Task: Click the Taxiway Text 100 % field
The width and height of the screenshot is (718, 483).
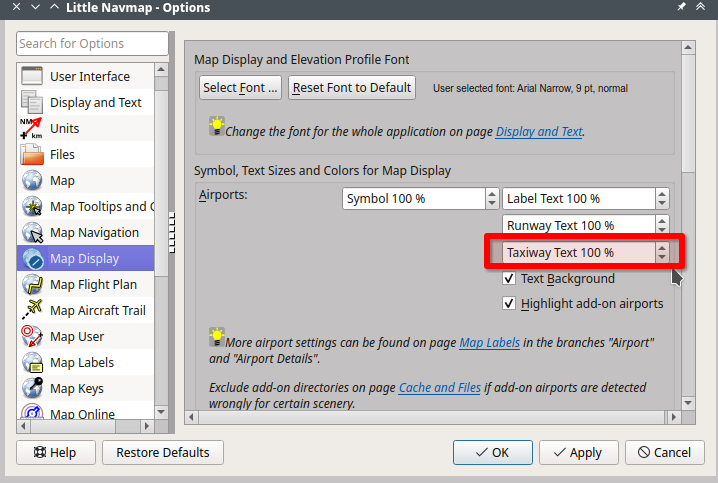Action: (578, 253)
